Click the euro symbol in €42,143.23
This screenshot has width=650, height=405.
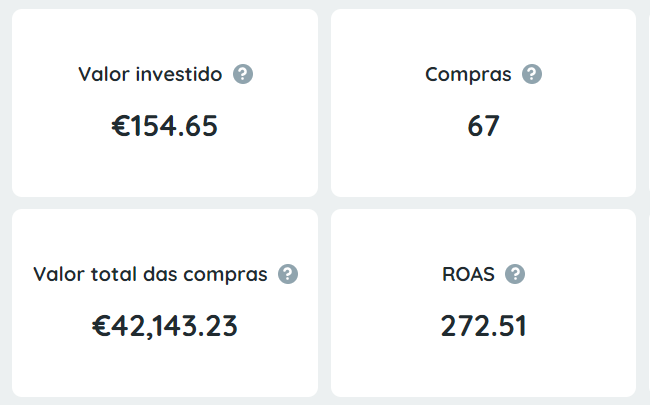(101, 326)
